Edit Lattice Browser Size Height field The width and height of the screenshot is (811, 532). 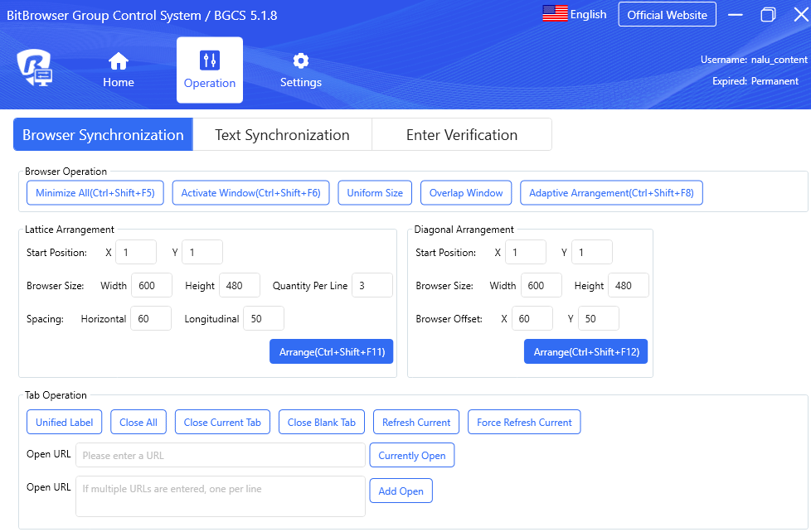coord(240,285)
